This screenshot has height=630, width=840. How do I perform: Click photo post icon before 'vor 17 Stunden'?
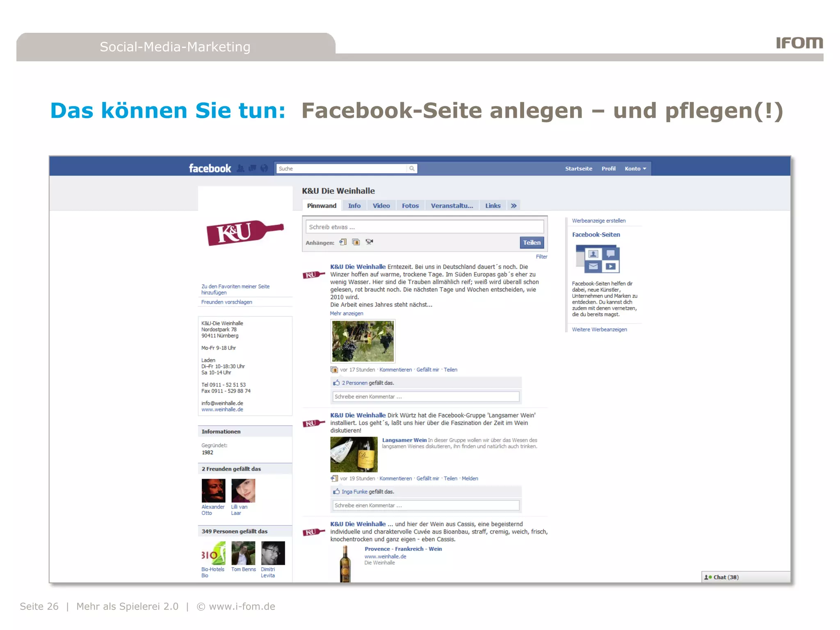[x=334, y=370]
